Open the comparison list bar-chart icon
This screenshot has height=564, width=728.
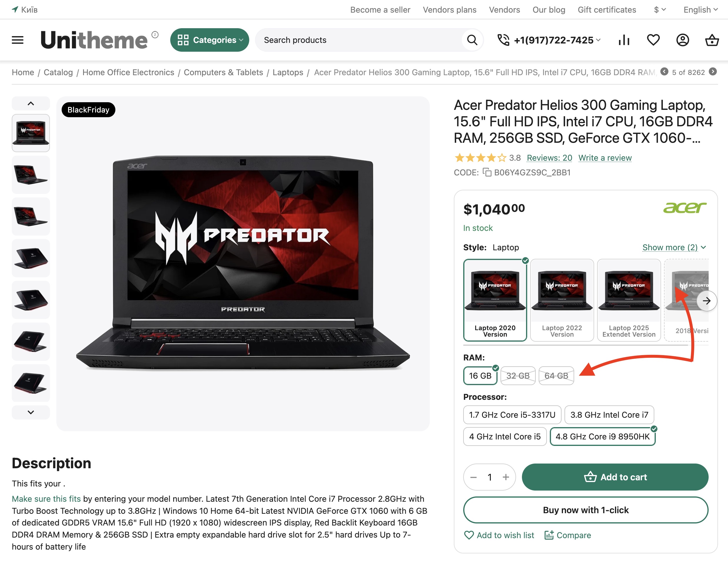624,40
